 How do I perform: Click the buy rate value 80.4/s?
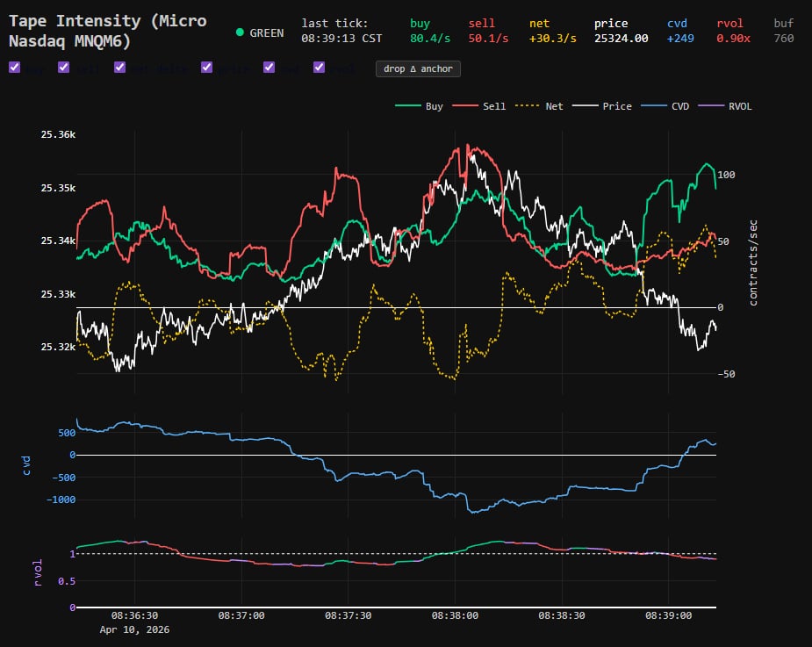pyautogui.click(x=430, y=39)
